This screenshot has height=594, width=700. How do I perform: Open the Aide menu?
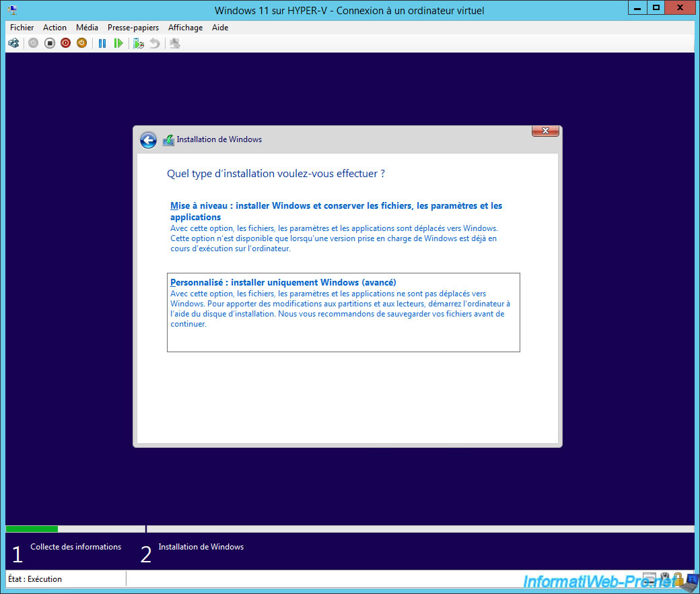pos(220,28)
